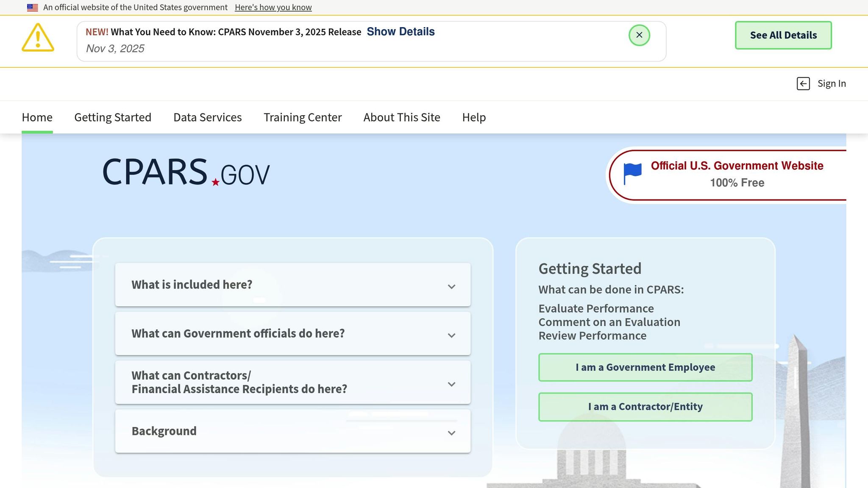
Task: Choose 'I am a Contractor/Entity' button
Action: (645, 407)
